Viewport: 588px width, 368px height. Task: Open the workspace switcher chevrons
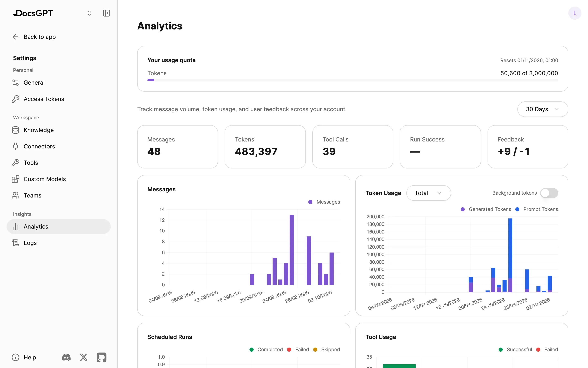coord(89,13)
